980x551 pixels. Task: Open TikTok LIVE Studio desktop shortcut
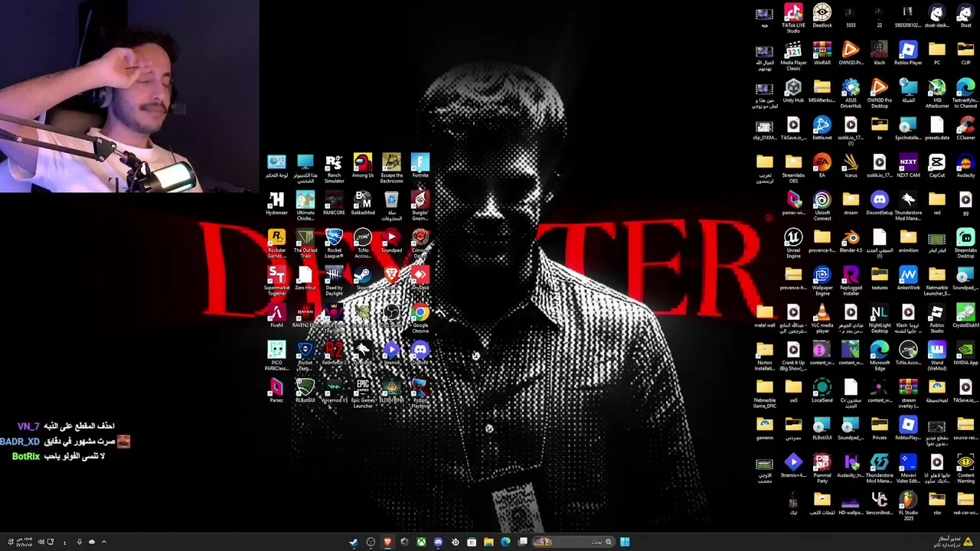793,18
